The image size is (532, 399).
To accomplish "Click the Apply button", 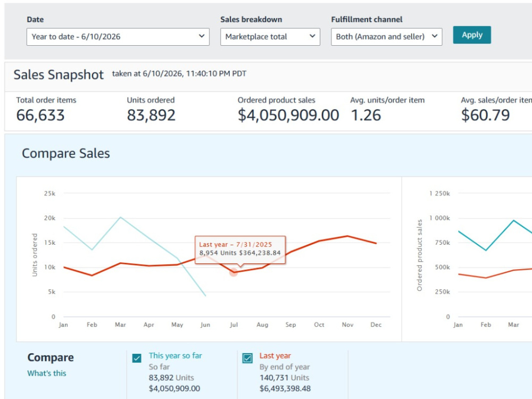I will click(471, 35).
